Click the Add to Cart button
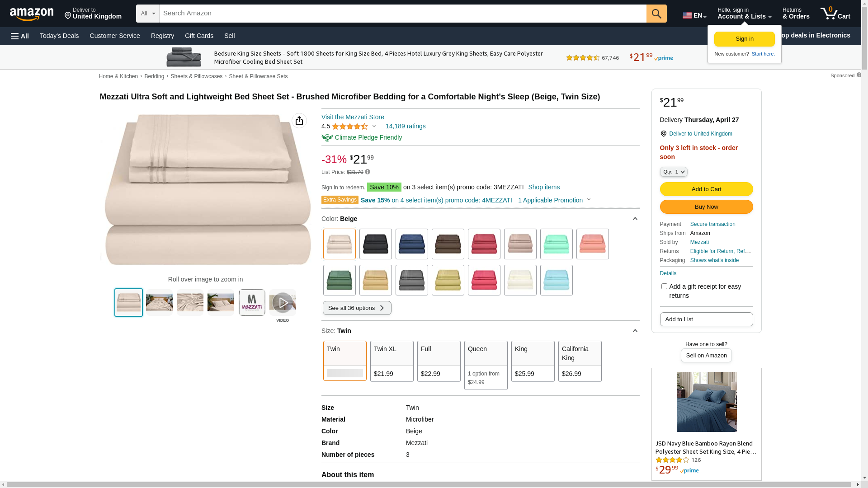The width and height of the screenshot is (868, 488). coord(706,189)
